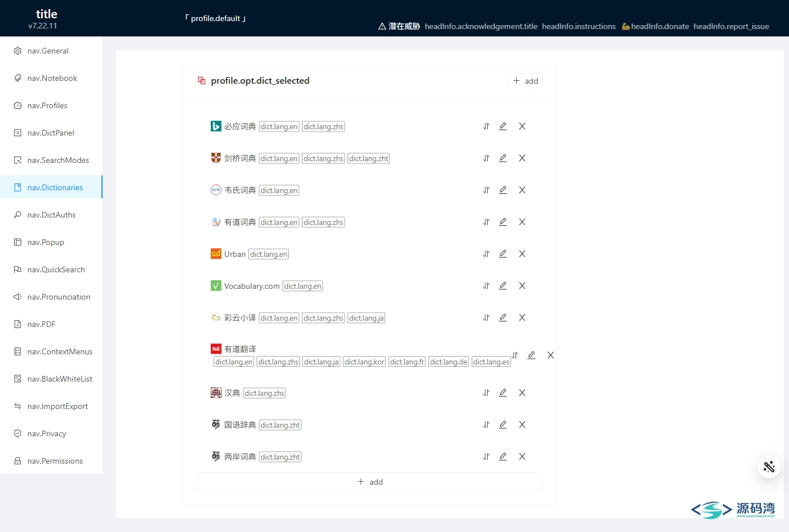The width and height of the screenshot is (789, 532).
Task: Open nav.Pronunciation settings
Action: (51, 297)
